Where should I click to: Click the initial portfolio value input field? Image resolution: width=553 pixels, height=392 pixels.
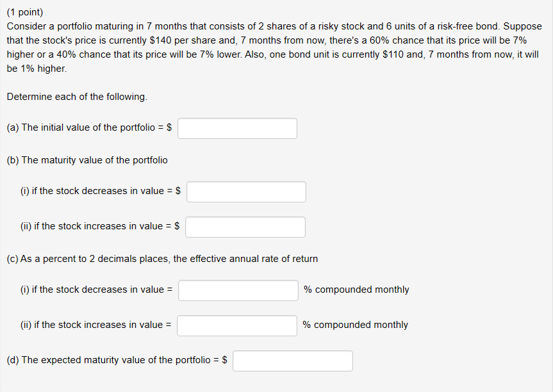click(x=237, y=128)
